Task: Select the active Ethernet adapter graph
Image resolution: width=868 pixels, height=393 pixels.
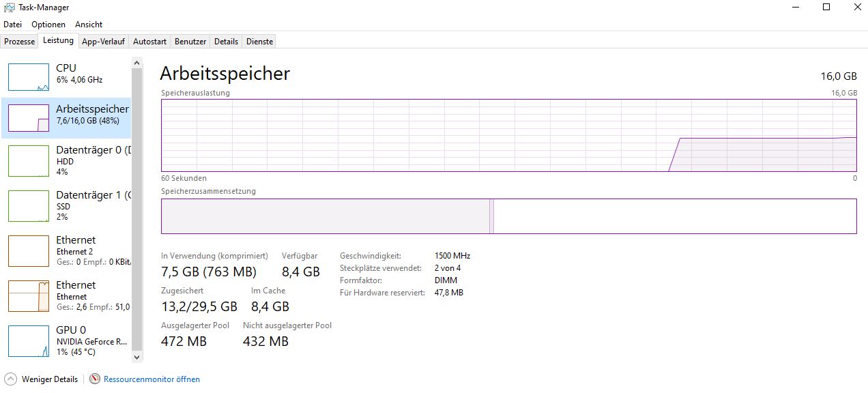Action: [x=29, y=295]
